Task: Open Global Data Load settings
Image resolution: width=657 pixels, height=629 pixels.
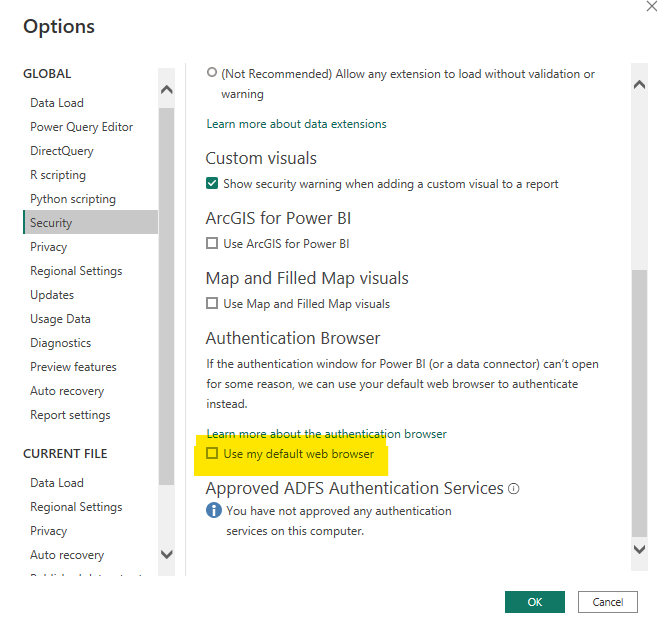Action: [x=57, y=103]
